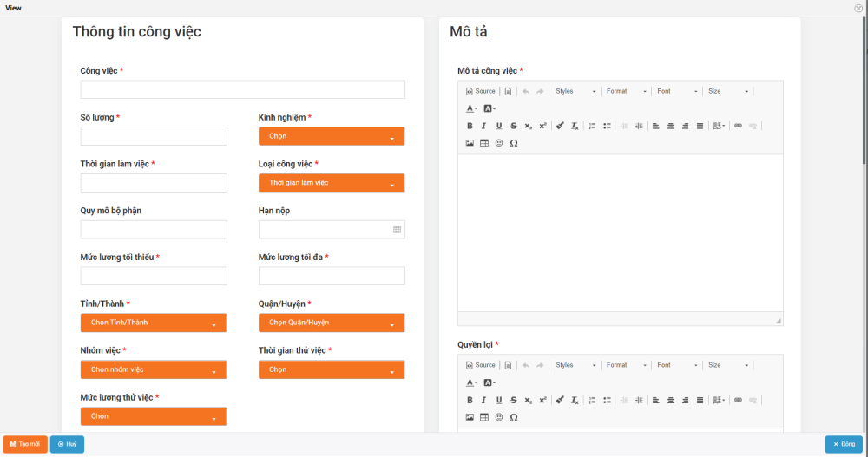Viewport: 868px width, 457px height.
Task: Insert link in Mô tả công việc editor
Action: (x=738, y=126)
